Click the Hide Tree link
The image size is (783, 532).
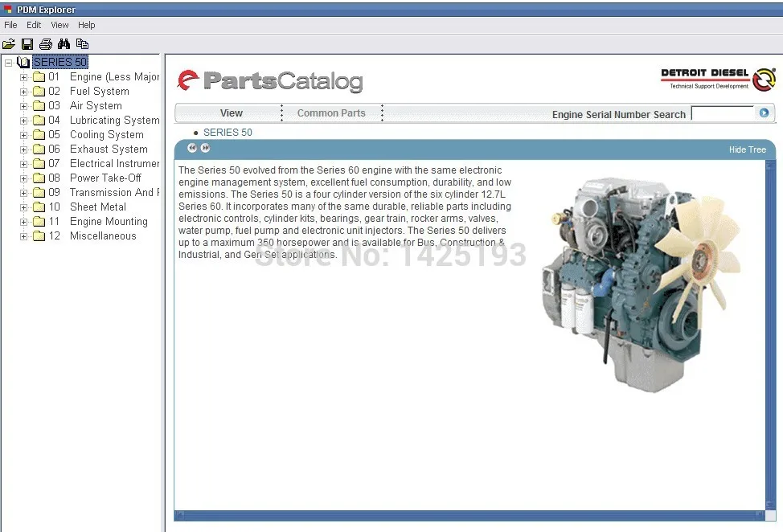[747, 149]
